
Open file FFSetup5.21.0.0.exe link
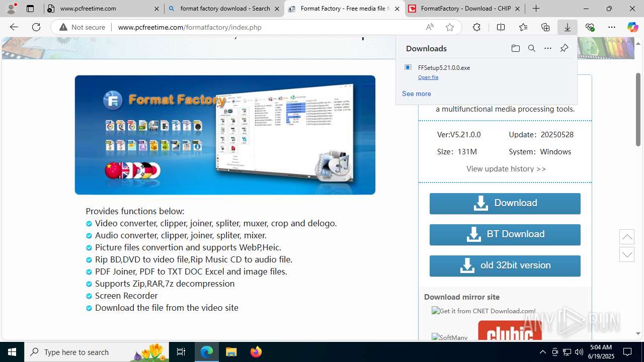428,77
